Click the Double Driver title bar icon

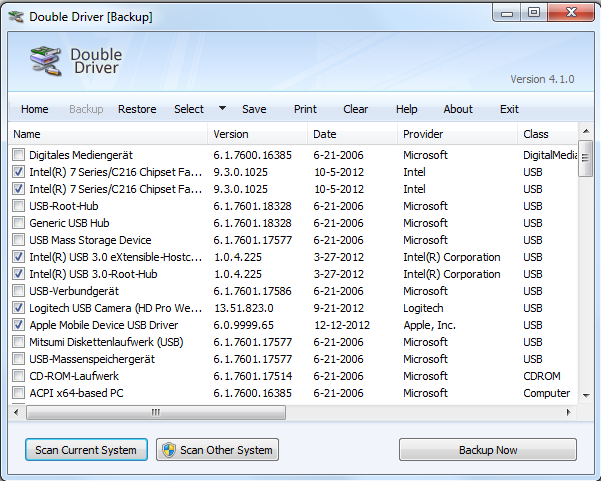pyautogui.click(x=16, y=17)
